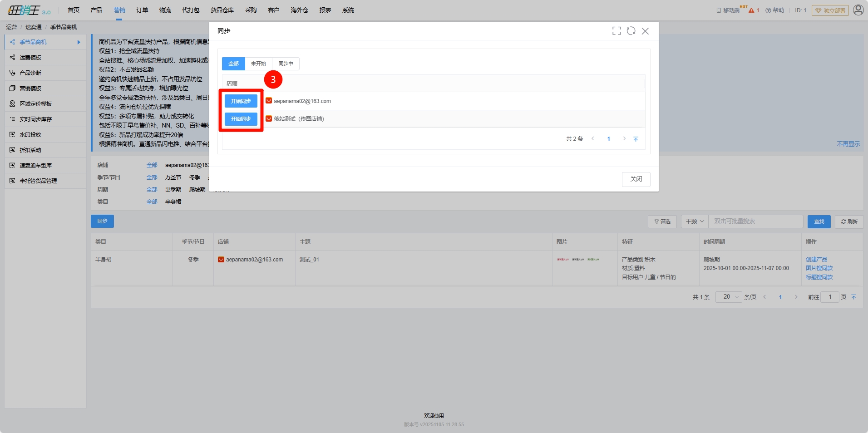Viewport: 868px width, 433px height.
Task: Click back-to-top arrow in dialog pagination
Action: [x=636, y=139]
